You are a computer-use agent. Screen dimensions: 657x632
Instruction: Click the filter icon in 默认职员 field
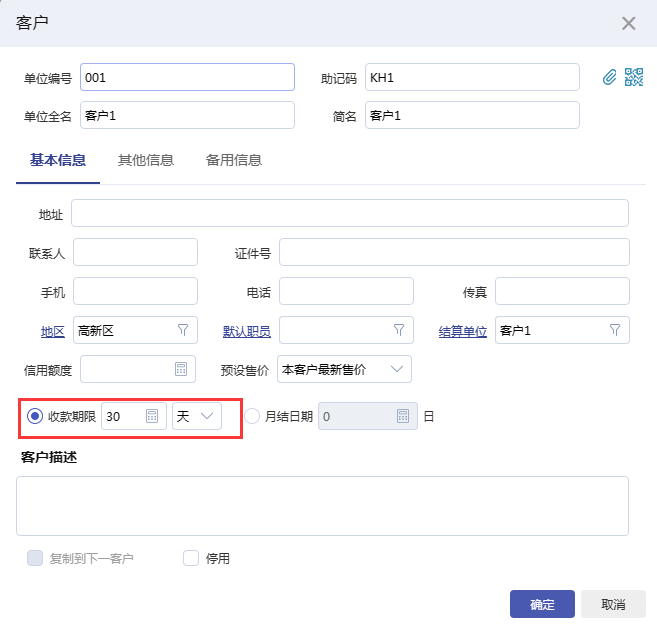[398, 330]
